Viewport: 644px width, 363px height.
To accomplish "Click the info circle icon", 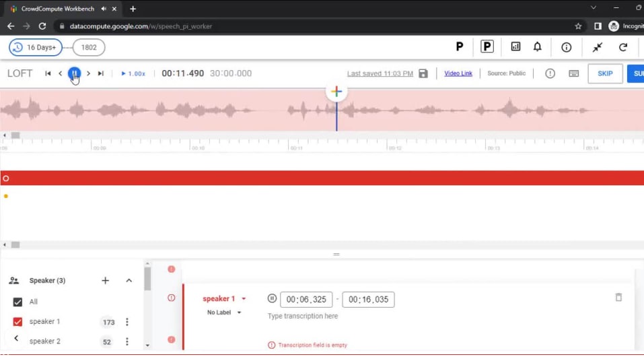I will point(567,47).
